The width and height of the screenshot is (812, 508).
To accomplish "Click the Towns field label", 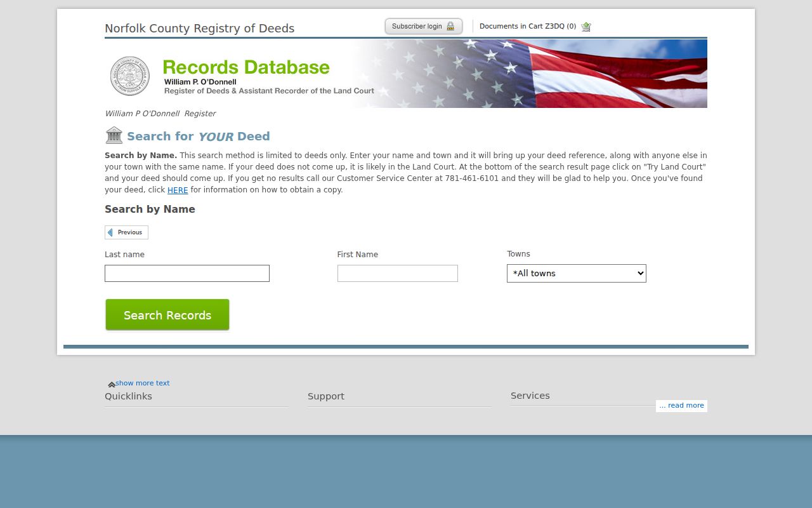I will pos(518,254).
